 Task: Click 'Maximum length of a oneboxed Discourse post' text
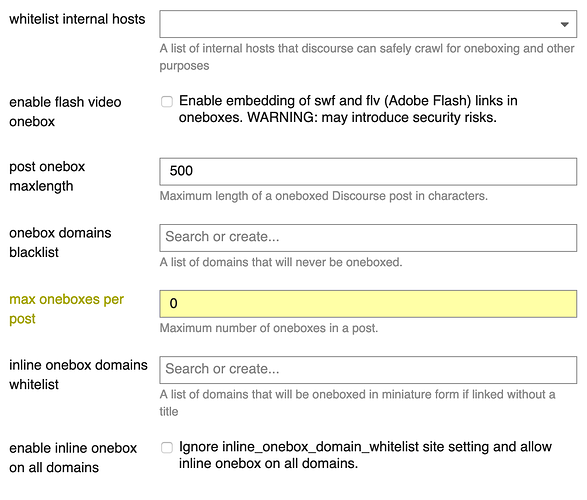pos(323,196)
